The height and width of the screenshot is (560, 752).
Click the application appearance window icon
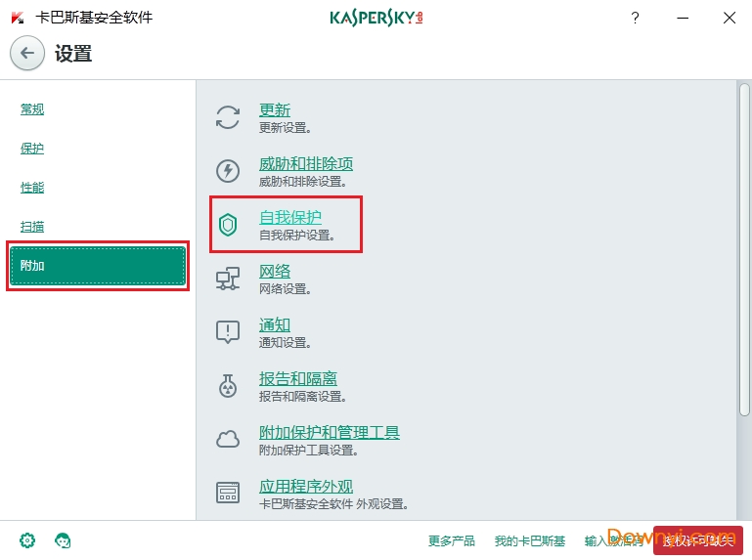click(228, 494)
